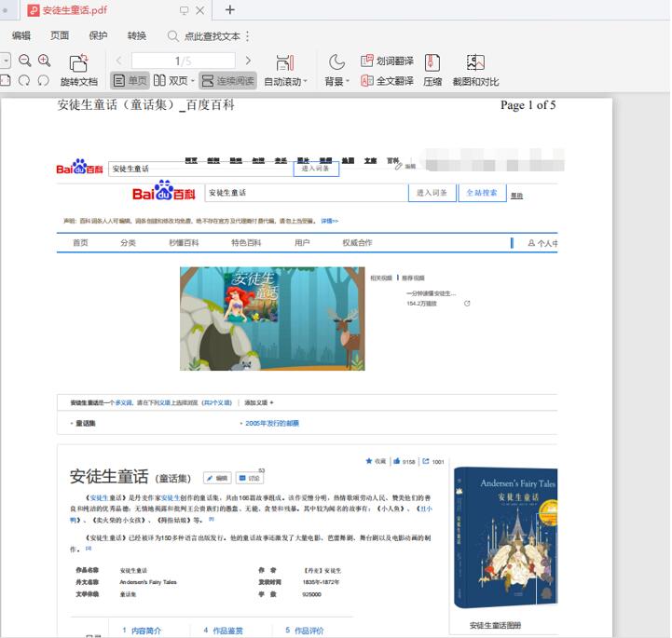Click the zoom out magnifier icon

point(25,61)
